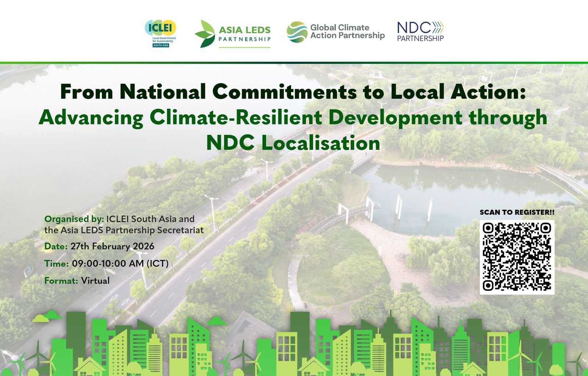Click the 'NDC Localisation' title line

pos(293,143)
